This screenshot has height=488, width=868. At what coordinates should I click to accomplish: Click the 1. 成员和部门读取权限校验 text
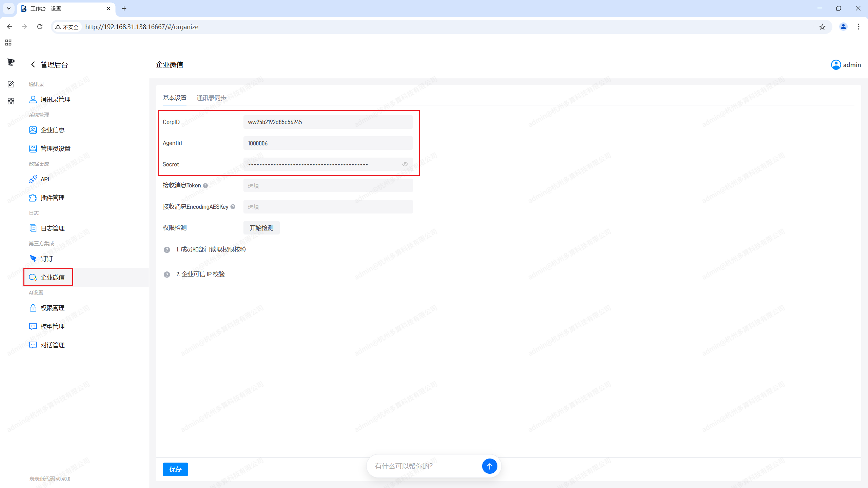pyautogui.click(x=211, y=249)
